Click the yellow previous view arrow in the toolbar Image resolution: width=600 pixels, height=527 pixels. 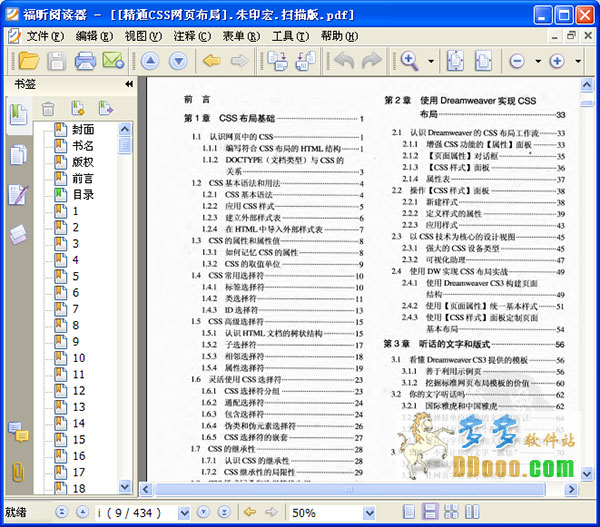pyautogui.click(x=212, y=60)
